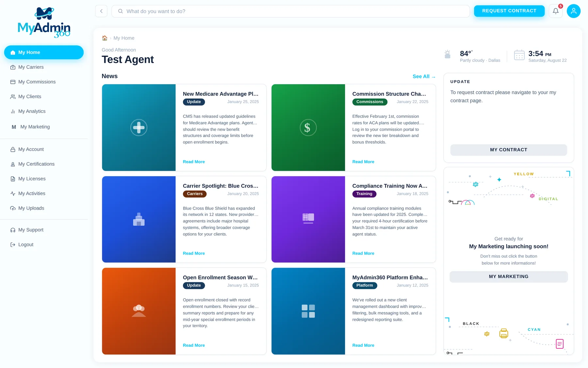Click My Licenses document icon
The height and width of the screenshot is (368, 588).
point(13,179)
